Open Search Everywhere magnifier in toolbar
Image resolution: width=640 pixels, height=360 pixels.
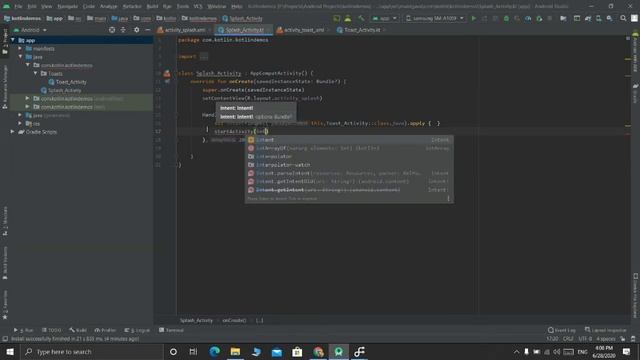coord(623,18)
